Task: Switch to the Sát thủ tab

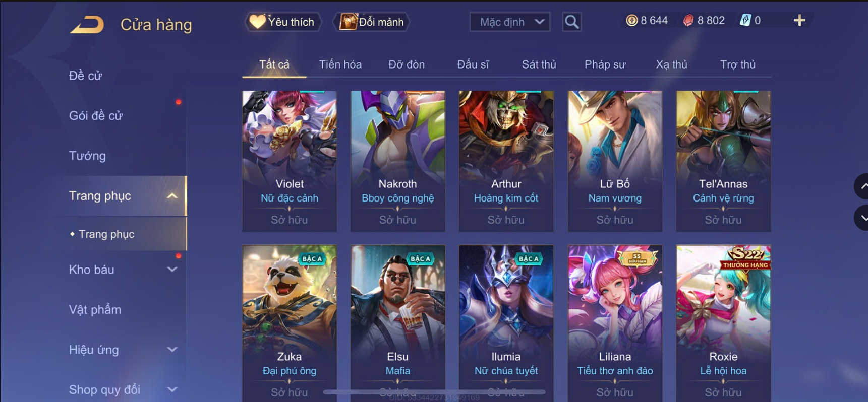Action: pyautogui.click(x=539, y=64)
